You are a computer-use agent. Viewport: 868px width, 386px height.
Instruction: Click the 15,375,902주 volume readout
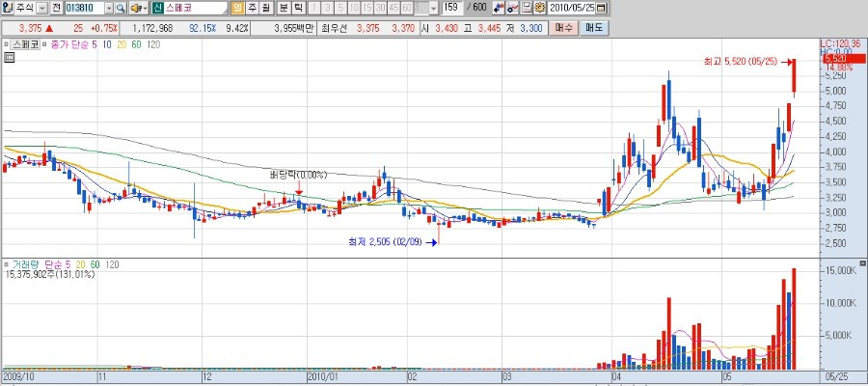click(x=50, y=274)
